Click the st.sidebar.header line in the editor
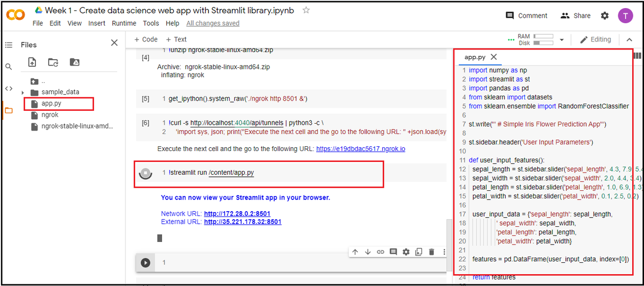Screen dimensions: 644x286 (x=531, y=142)
